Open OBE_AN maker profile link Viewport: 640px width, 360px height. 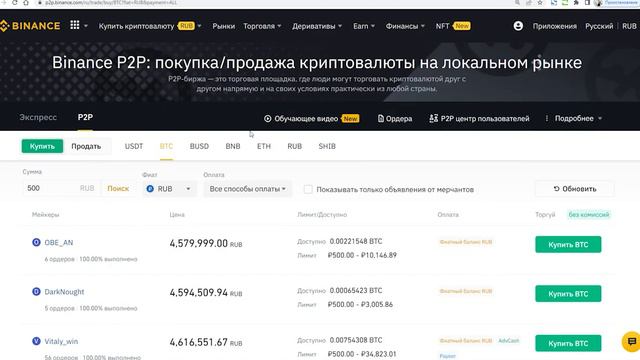pyautogui.click(x=58, y=242)
